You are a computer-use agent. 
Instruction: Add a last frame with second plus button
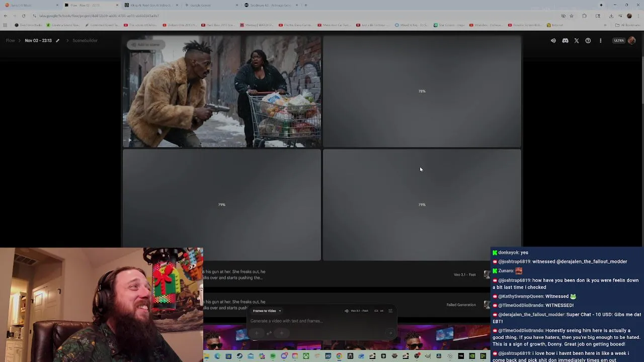pos(281,333)
